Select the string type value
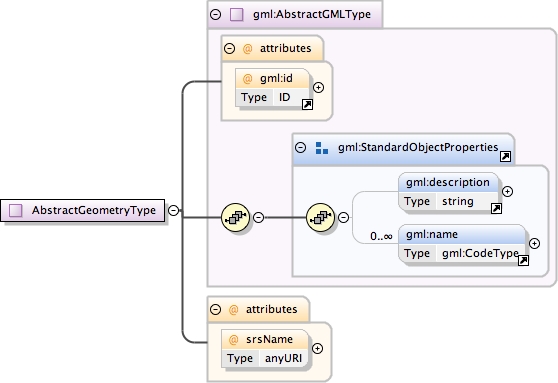This screenshot has width=558, height=383. point(458,201)
